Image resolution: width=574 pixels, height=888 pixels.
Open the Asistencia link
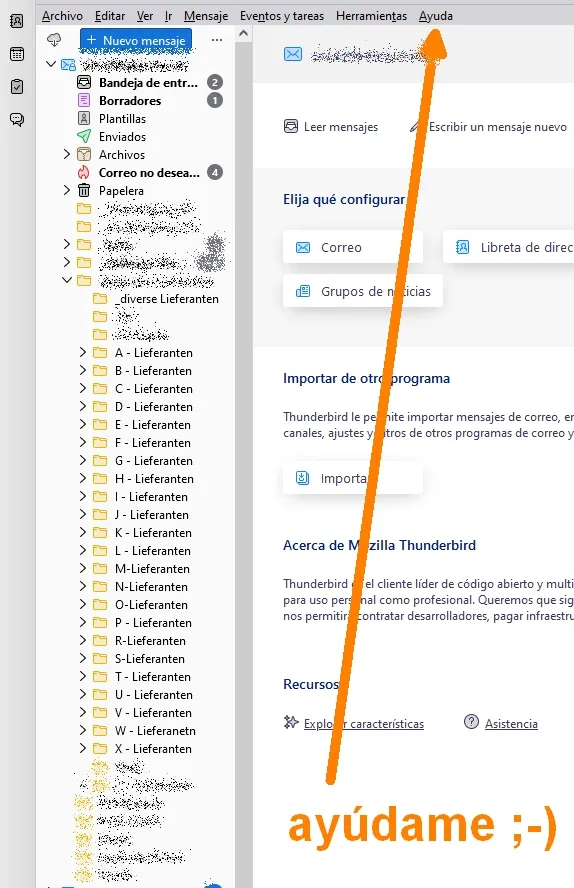pyautogui.click(x=511, y=723)
